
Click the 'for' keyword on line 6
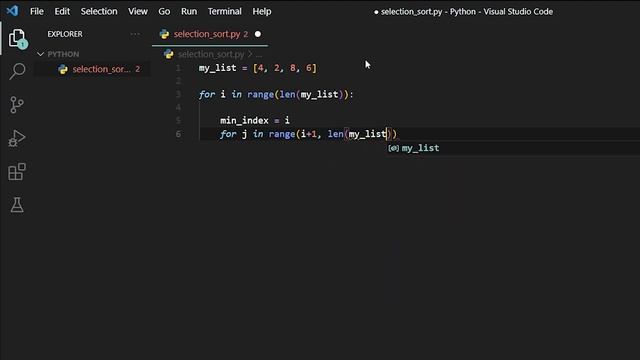pyautogui.click(x=228, y=134)
